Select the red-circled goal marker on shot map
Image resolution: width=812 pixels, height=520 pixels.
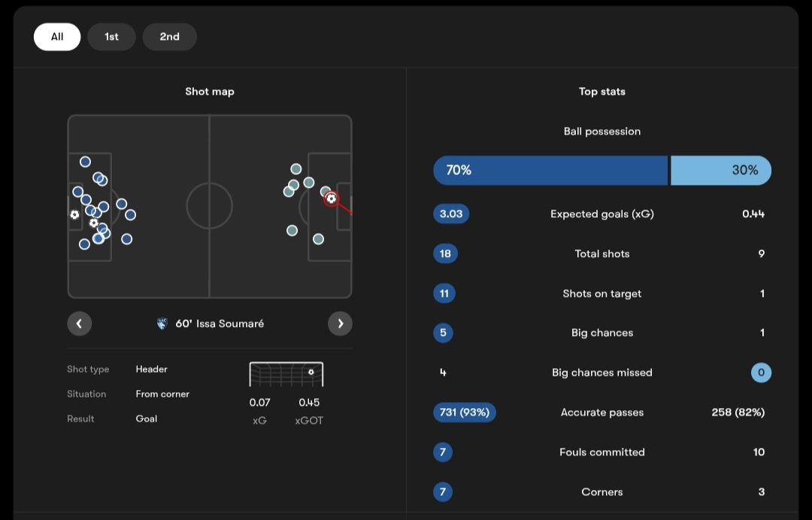pos(332,198)
